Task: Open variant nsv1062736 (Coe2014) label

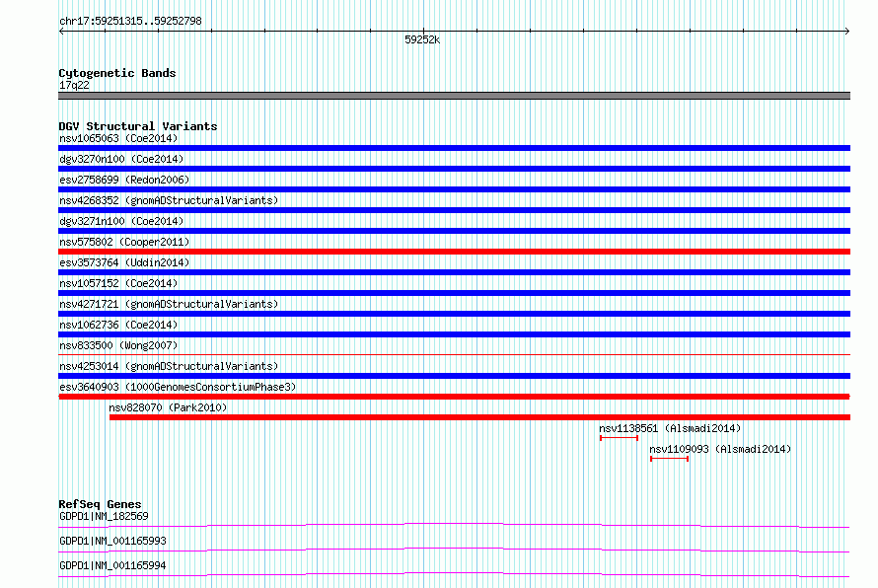Action: tap(118, 325)
